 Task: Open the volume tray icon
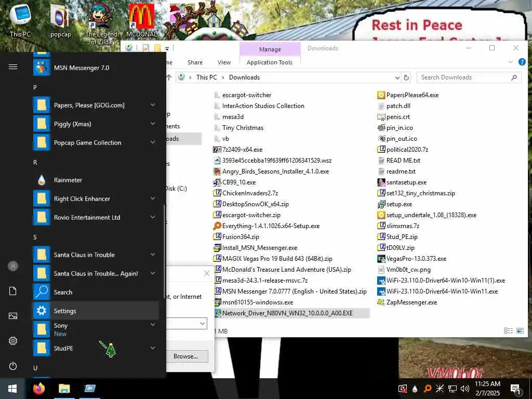(x=464, y=389)
